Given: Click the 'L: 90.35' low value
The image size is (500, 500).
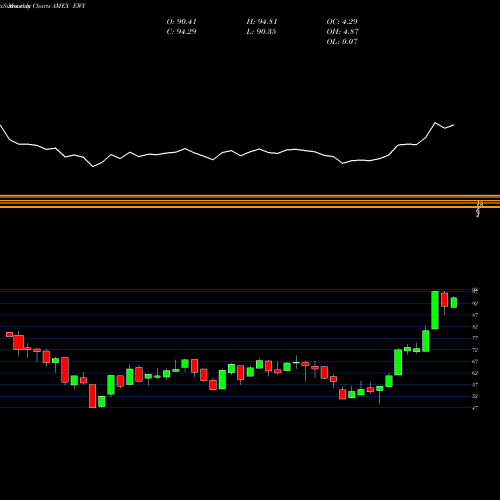Looking at the screenshot, I should [x=262, y=32].
